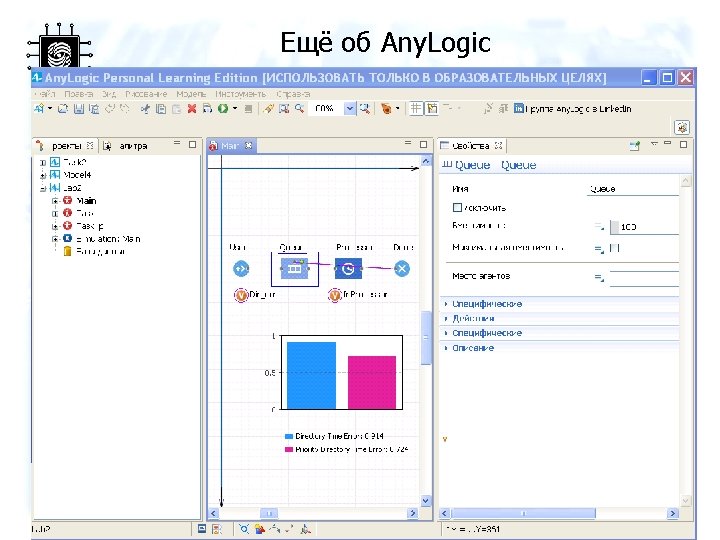Screen dimensions: 720x540
Task: Click the blue bar in the chart
Action: [311, 375]
